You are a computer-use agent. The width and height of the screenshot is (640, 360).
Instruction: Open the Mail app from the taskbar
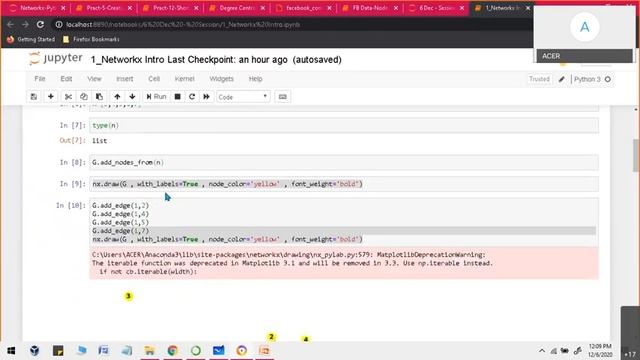(x=218, y=351)
